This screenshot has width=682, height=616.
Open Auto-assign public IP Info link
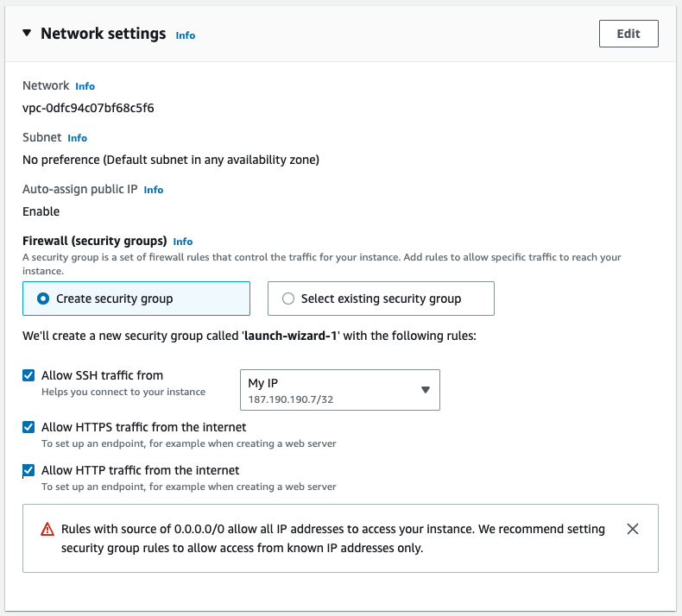point(153,190)
